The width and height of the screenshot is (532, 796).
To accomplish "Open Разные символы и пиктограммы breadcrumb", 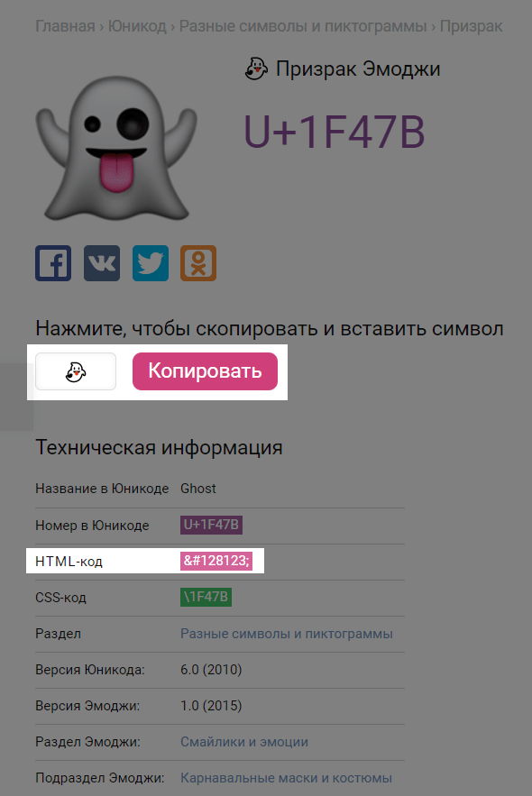I will click(303, 26).
